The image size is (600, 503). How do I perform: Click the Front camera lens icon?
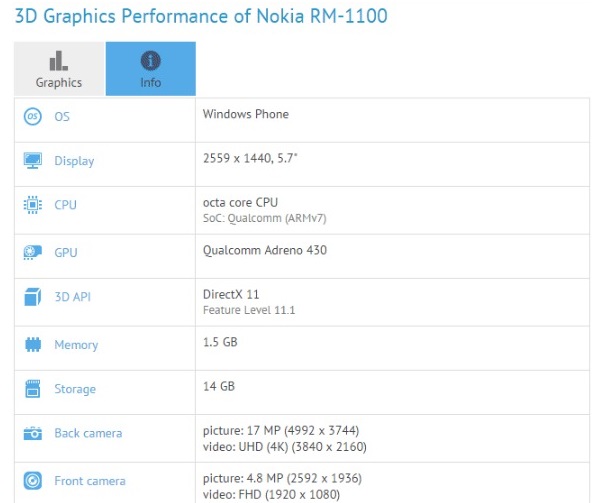pyautogui.click(x=33, y=481)
